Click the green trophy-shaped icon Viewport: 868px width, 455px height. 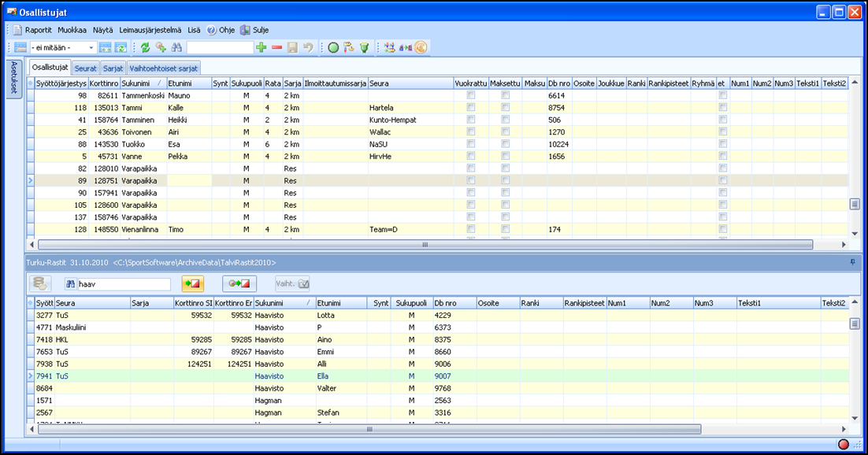[x=364, y=47]
